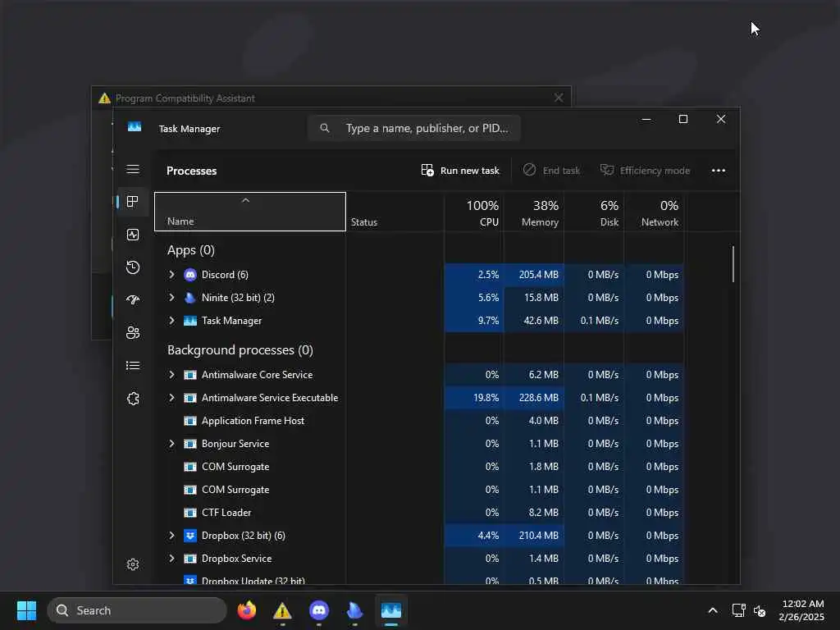Click the 19.8% CPU cell for Antimalware
This screenshot has width=840, height=630.
tap(473, 398)
